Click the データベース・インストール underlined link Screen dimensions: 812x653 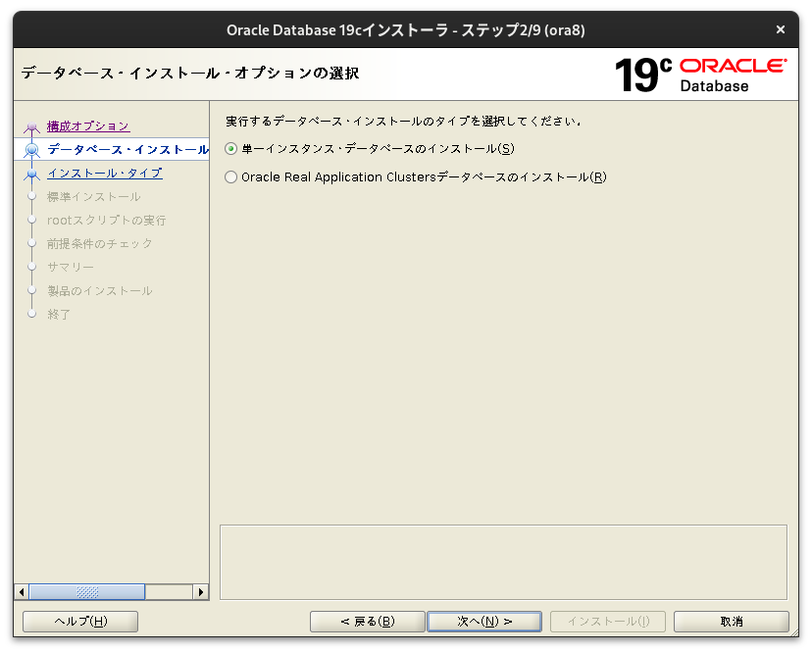(127, 149)
